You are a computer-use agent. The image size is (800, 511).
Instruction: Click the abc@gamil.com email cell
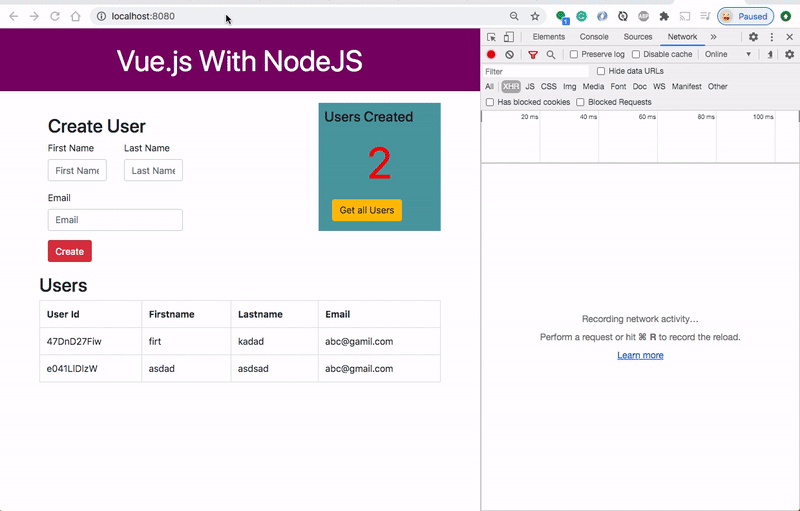379,341
